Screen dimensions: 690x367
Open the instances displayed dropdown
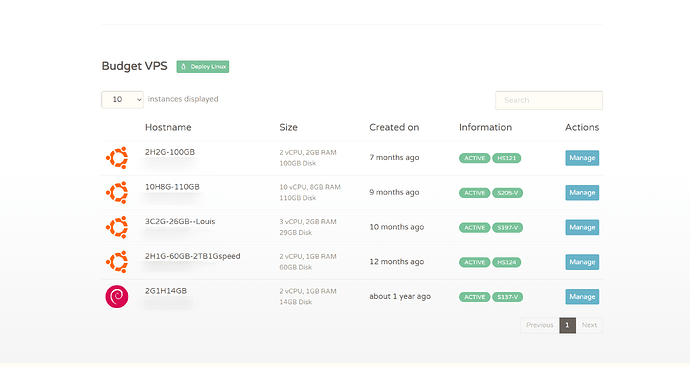point(122,99)
